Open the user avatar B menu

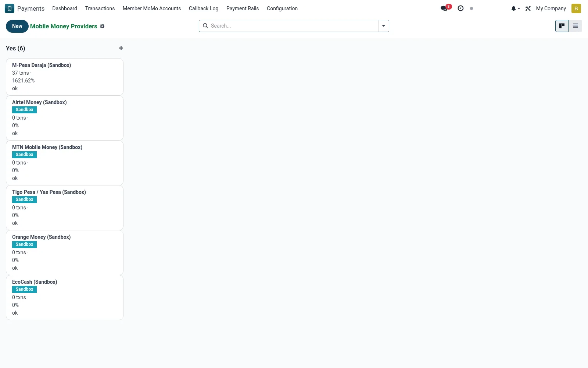576,8
